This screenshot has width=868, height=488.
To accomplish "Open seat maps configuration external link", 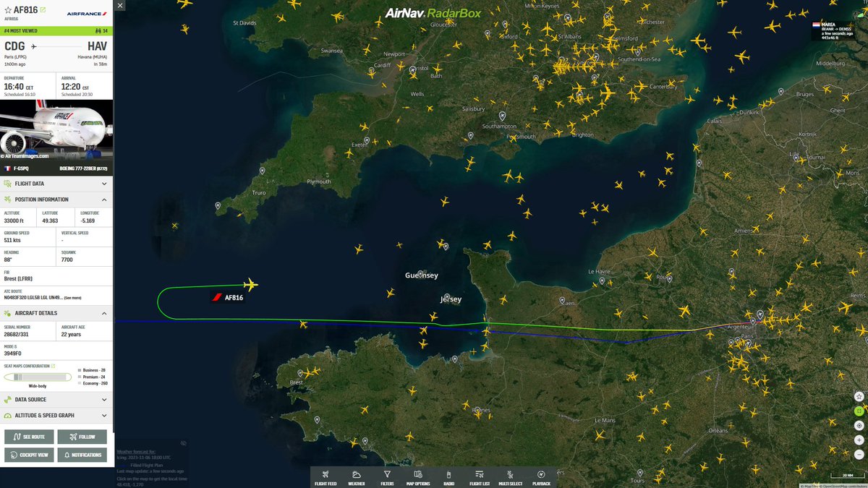I will tap(54, 366).
